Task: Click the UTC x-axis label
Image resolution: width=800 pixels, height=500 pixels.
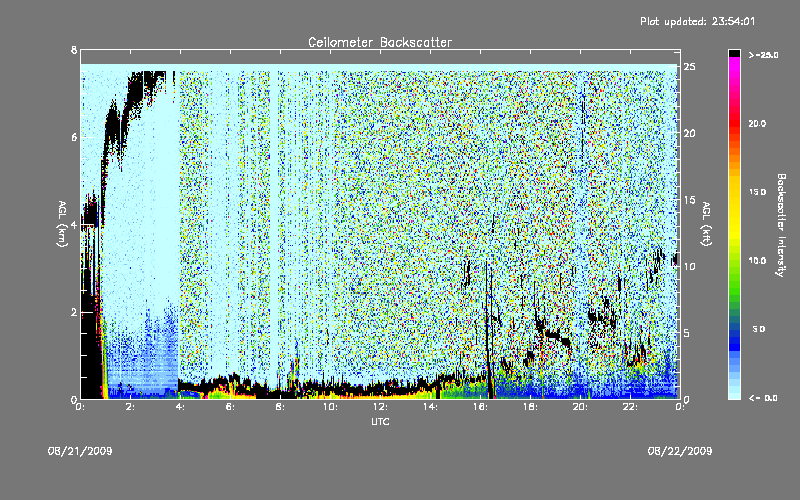Action: coord(380,421)
